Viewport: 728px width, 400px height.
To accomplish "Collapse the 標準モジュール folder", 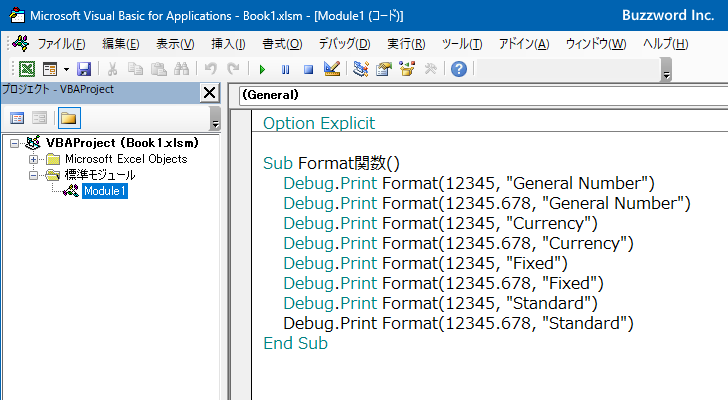I will point(33,175).
